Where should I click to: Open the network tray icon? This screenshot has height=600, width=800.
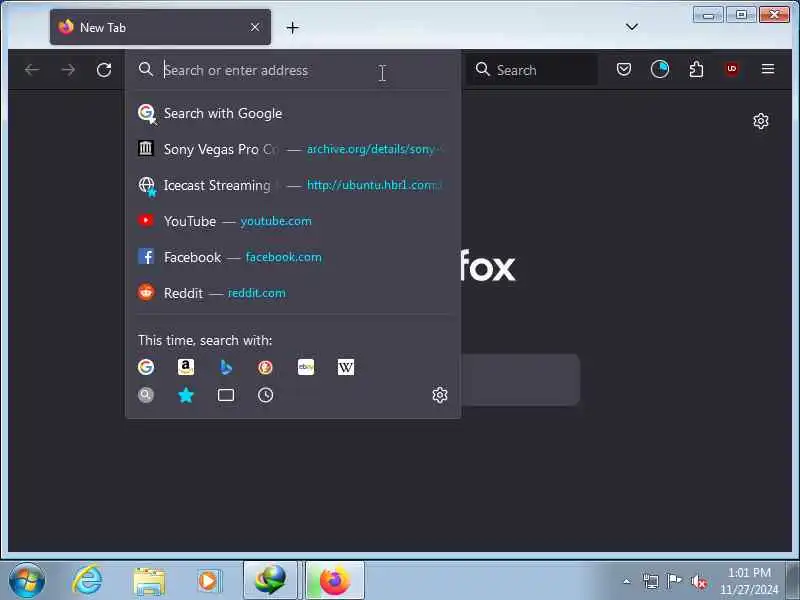coord(651,581)
